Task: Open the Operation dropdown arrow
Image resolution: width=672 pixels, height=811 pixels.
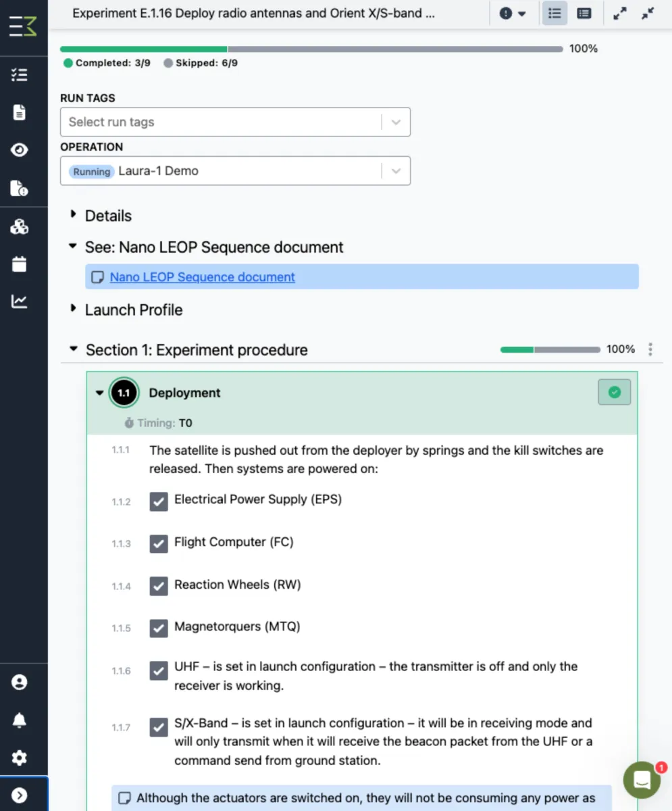Action: (x=396, y=171)
